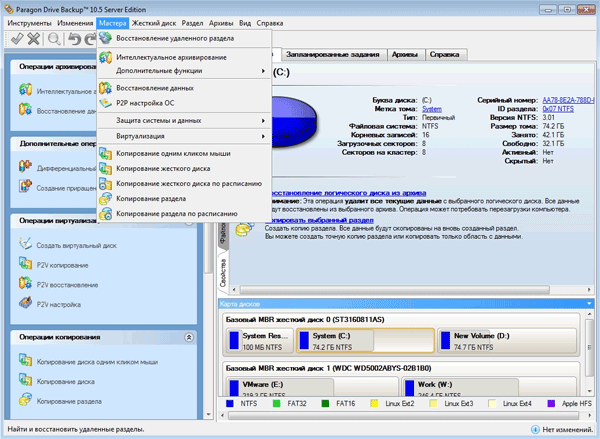Expand Дополнительные функции submenu

pos(184,71)
